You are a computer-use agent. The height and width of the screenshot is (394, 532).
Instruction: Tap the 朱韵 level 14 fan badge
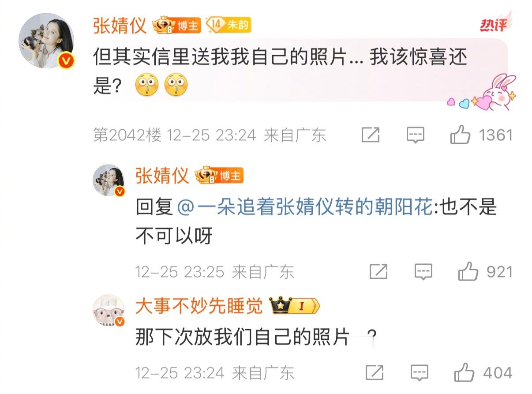coord(229,25)
